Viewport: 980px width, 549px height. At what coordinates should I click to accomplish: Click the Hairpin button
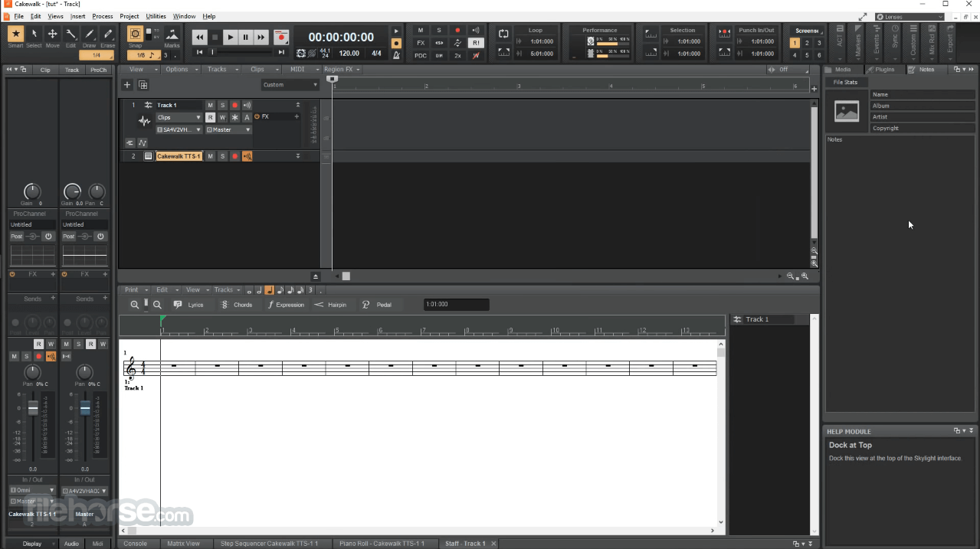tap(331, 305)
